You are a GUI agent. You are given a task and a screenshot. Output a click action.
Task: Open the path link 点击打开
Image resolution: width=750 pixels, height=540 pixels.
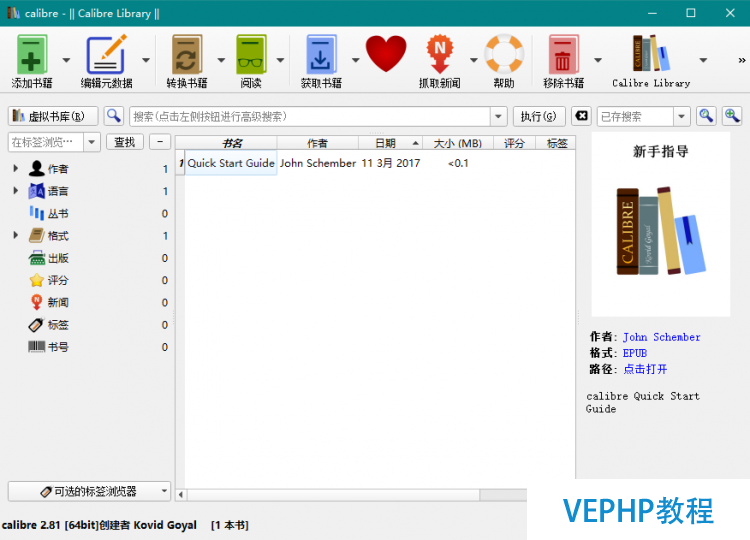645,369
